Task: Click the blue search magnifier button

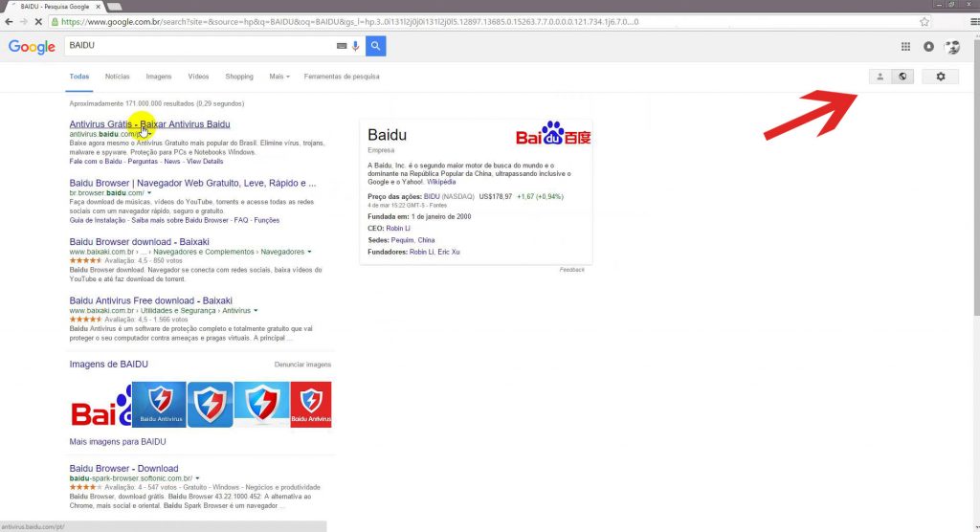Action: [375, 46]
